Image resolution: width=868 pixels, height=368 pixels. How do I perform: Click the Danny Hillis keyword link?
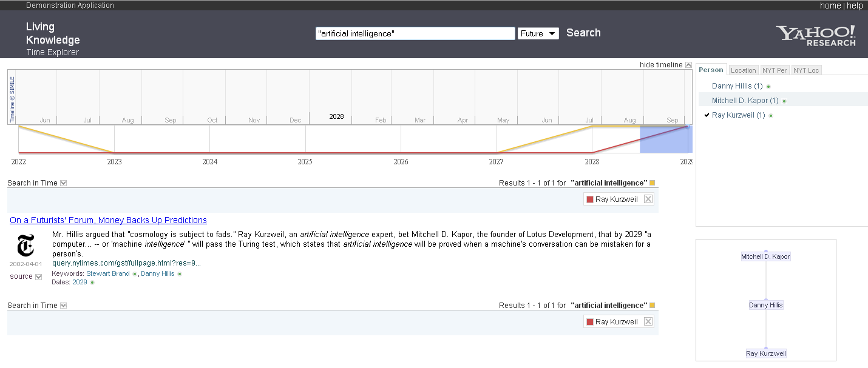[157, 273]
